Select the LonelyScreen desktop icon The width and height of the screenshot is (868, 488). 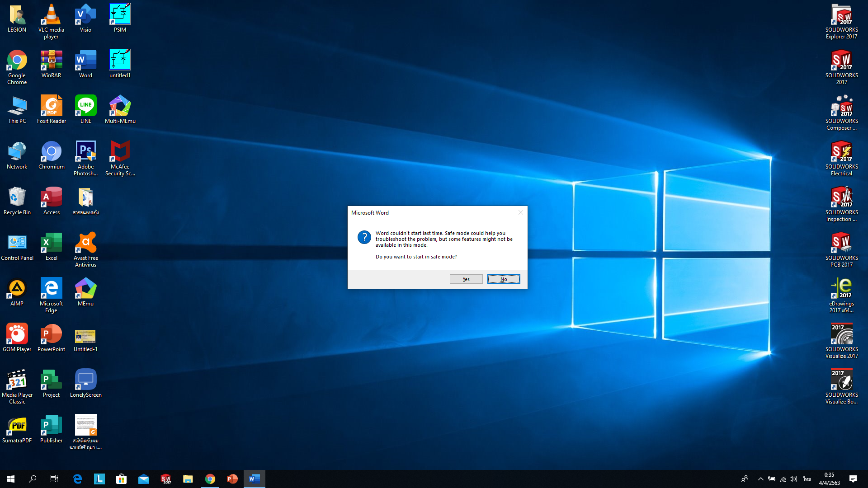(x=85, y=384)
